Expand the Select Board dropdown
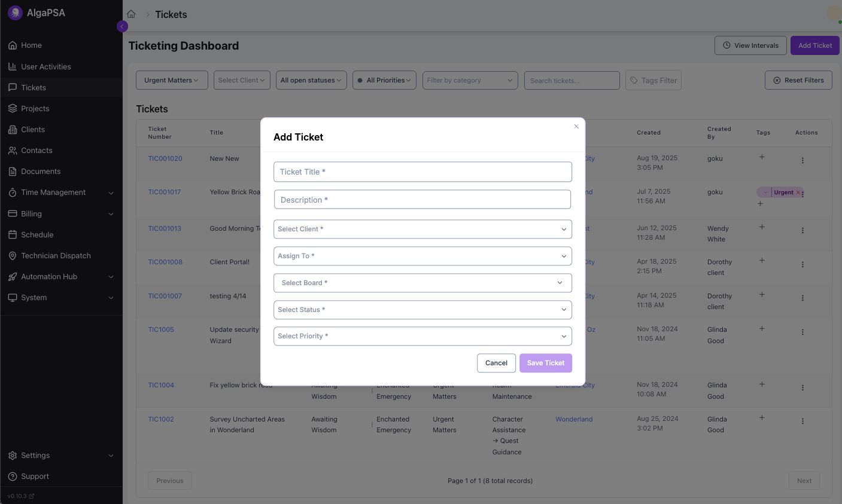The height and width of the screenshot is (504, 842). click(x=422, y=283)
